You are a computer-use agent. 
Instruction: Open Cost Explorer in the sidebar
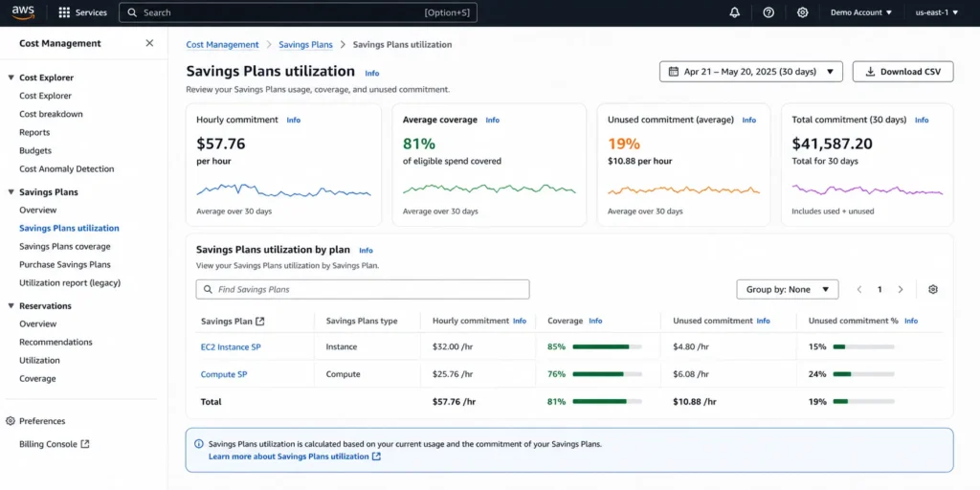pos(46,96)
